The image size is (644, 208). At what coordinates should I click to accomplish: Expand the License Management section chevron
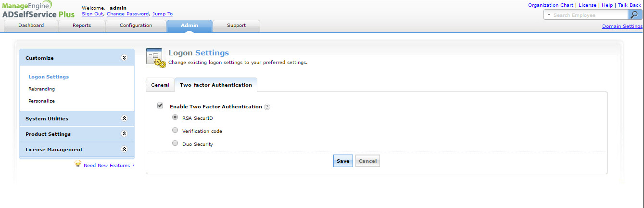click(x=124, y=149)
